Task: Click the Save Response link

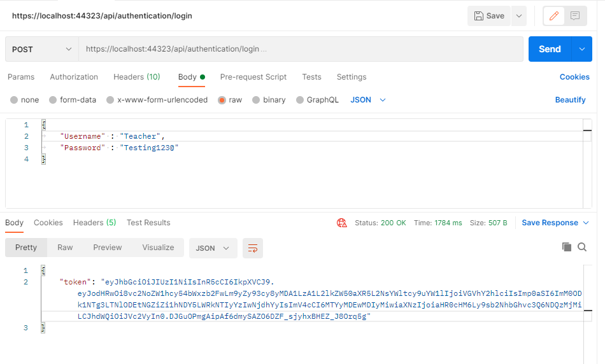Action: [550, 223]
